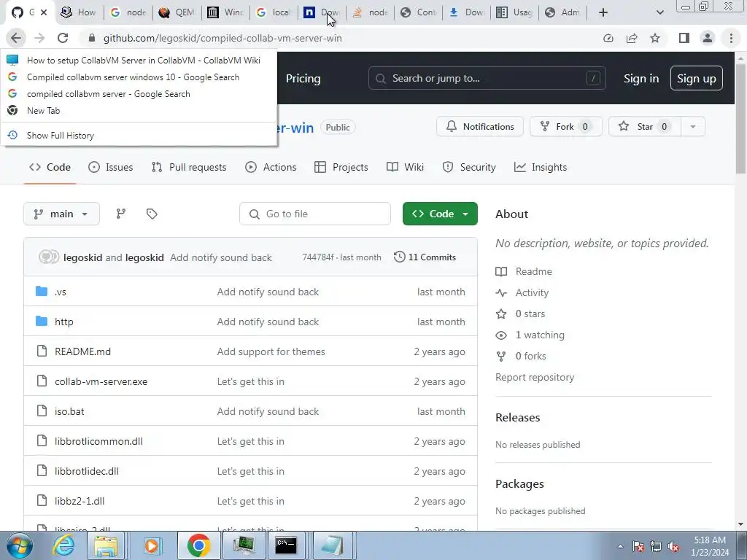Screen dimensions: 747x560
Task: Open the 11 Commits history link
Action: pyautogui.click(x=425, y=257)
